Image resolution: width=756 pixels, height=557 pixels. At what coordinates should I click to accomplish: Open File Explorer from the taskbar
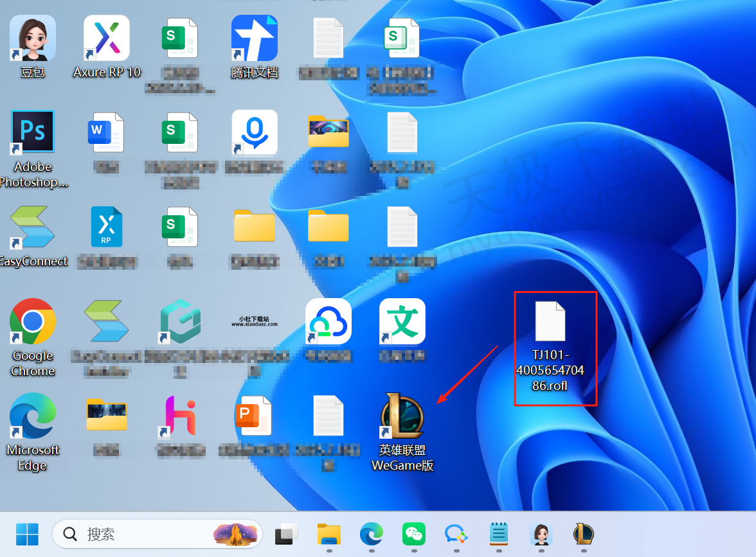pos(329,534)
